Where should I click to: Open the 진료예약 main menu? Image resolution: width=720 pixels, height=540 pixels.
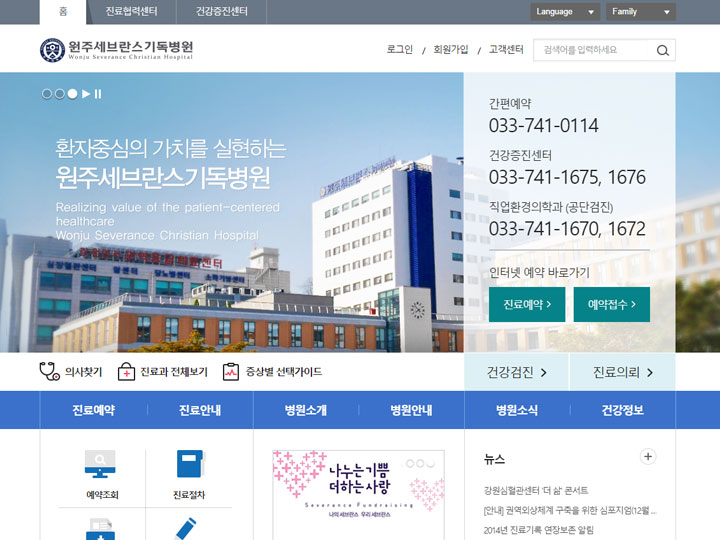(x=94, y=410)
